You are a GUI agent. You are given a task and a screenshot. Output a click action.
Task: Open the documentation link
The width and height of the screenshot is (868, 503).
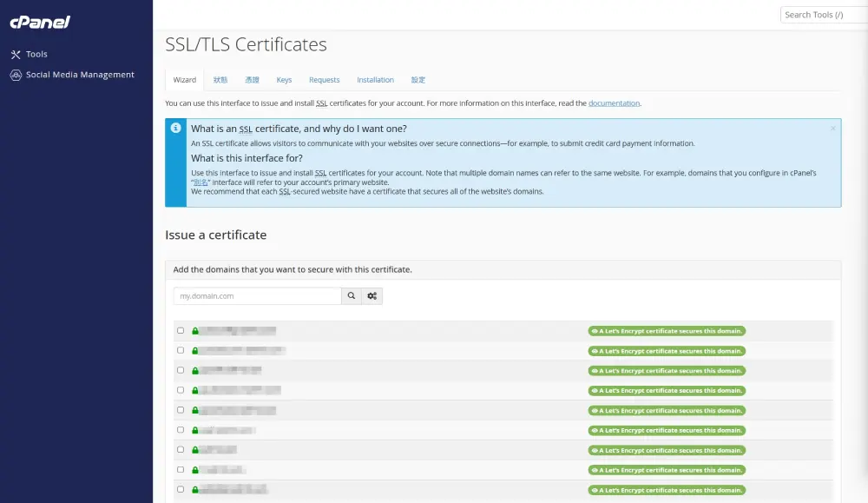pos(614,103)
